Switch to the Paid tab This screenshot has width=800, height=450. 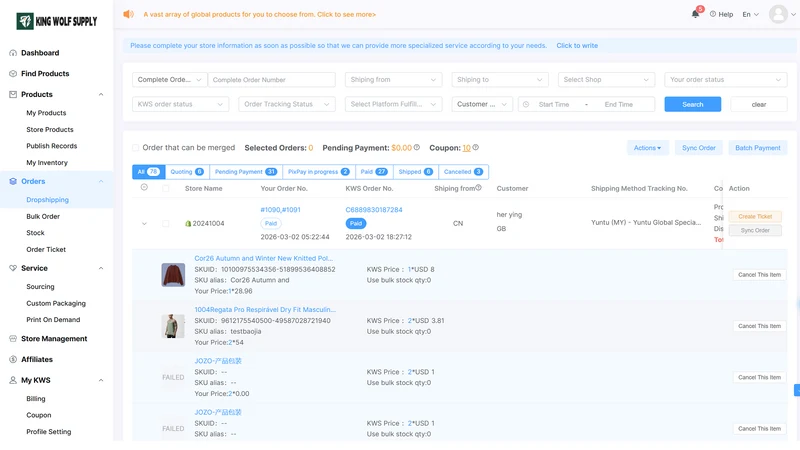pyautogui.click(x=374, y=172)
